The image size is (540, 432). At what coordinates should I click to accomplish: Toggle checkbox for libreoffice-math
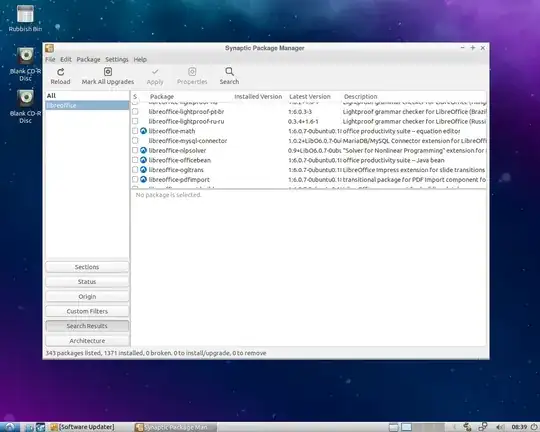[135, 131]
